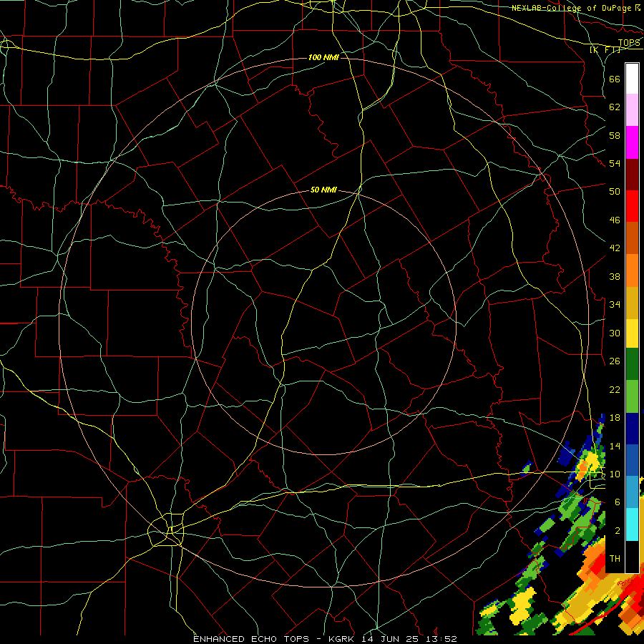
Task: Click the white swatch in the tops legend
Action: click(x=632, y=79)
